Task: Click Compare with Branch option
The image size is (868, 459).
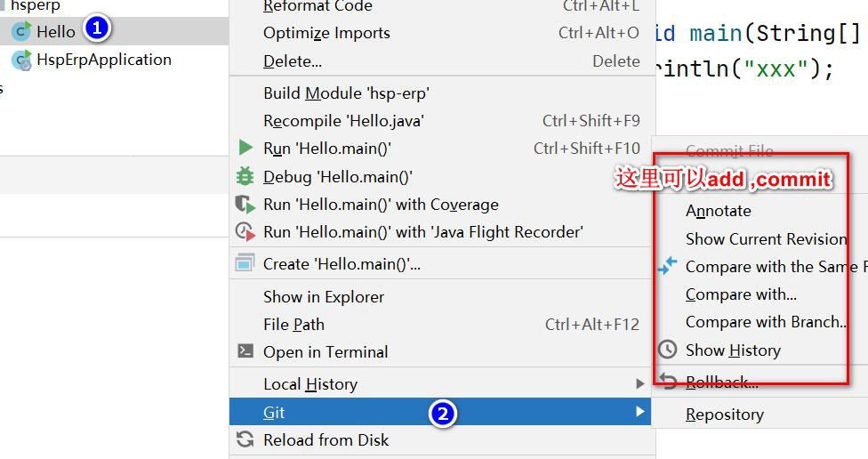Action: coord(765,322)
